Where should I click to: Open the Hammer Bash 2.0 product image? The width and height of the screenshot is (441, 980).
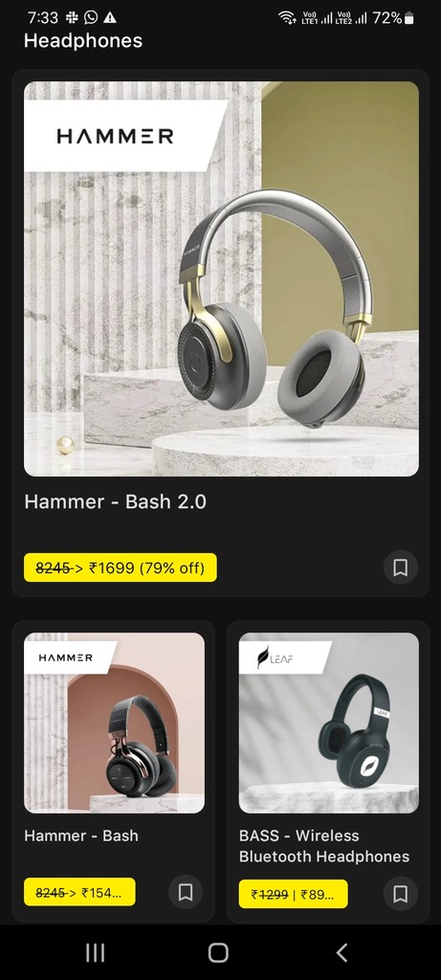coord(221,278)
